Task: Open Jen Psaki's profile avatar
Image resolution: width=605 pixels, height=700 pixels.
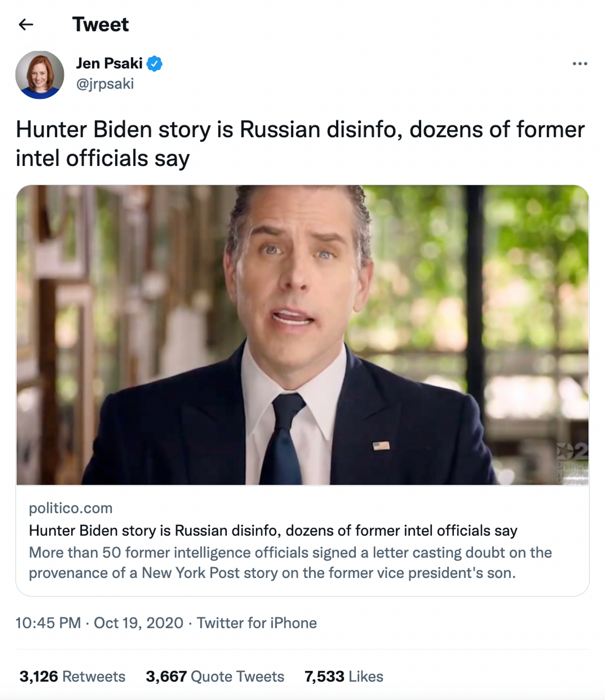Action: (40, 75)
